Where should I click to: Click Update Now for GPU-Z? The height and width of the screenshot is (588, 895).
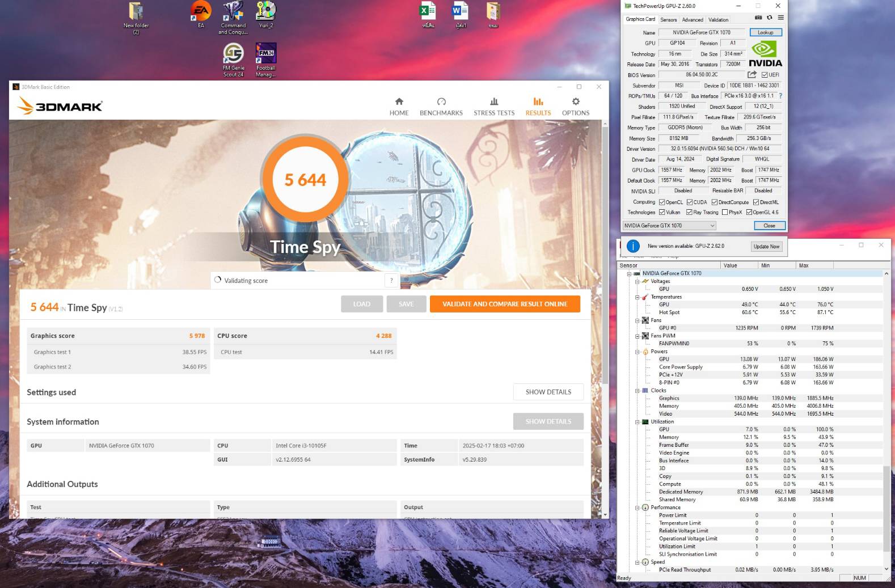pyautogui.click(x=766, y=247)
